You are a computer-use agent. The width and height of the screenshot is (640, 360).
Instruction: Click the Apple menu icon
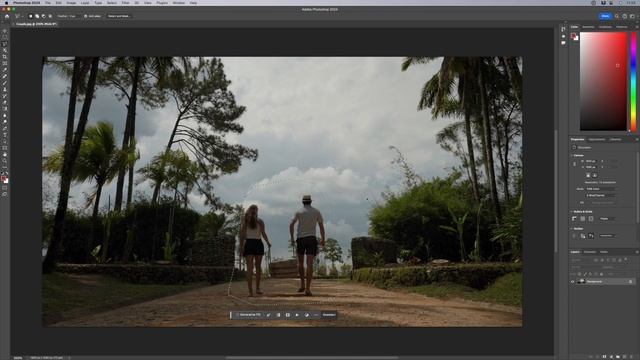tap(6, 3)
